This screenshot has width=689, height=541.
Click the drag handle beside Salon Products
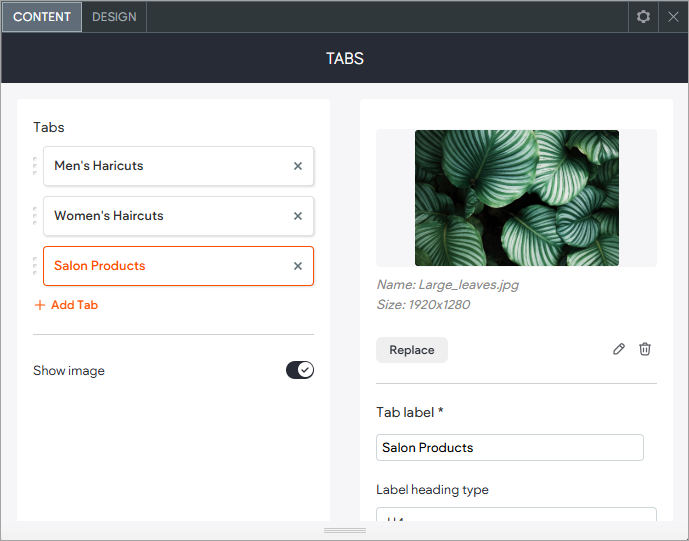[35, 266]
